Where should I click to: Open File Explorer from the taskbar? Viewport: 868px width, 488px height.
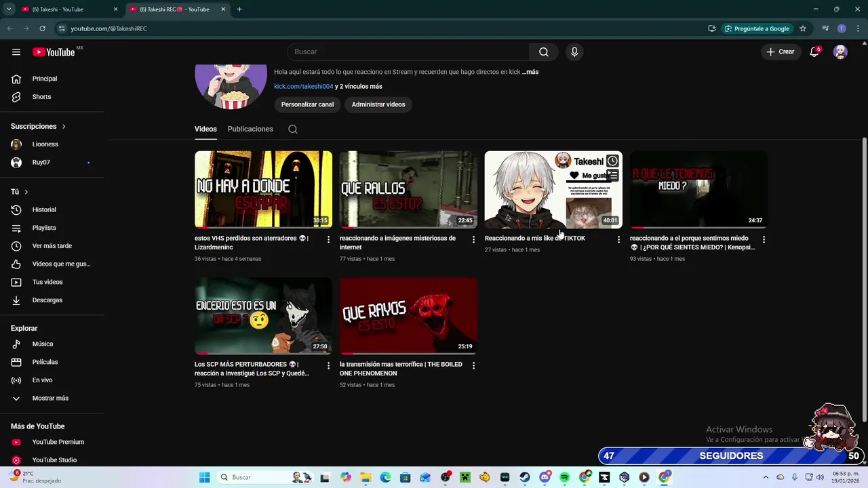tap(366, 477)
